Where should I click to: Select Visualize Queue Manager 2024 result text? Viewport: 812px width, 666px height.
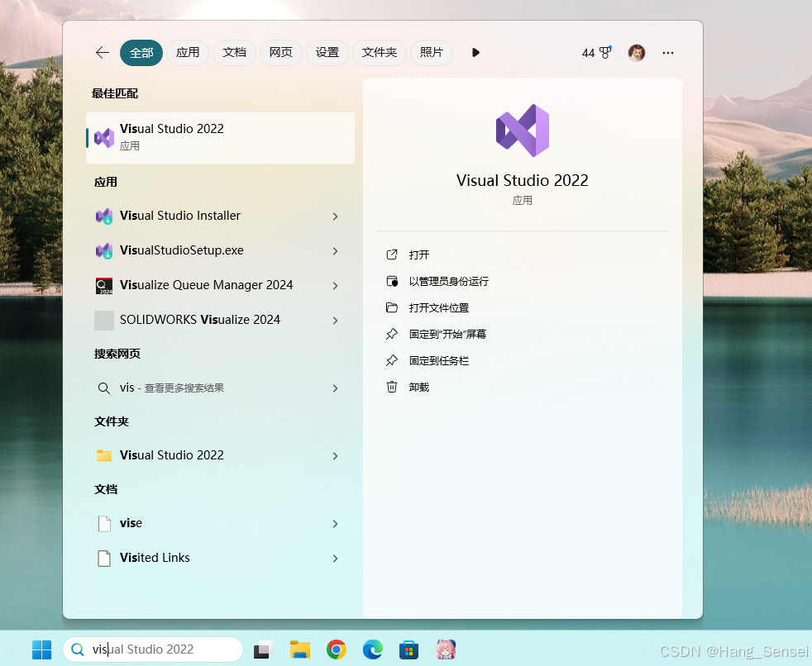click(x=206, y=285)
